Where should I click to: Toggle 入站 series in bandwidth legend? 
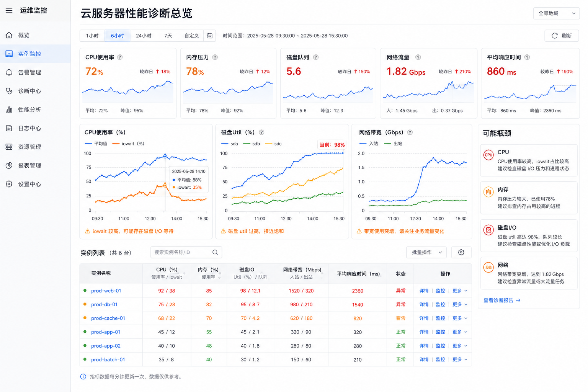click(x=369, y=144)
